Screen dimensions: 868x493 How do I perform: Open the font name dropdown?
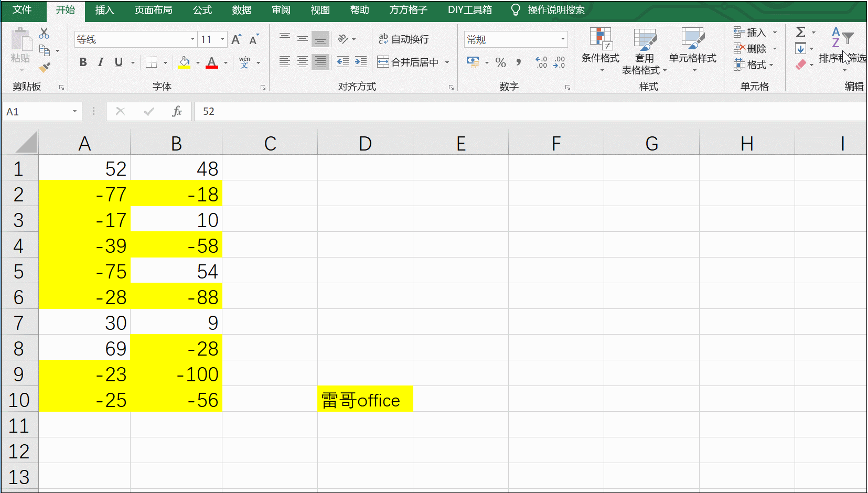click(192, 39)
